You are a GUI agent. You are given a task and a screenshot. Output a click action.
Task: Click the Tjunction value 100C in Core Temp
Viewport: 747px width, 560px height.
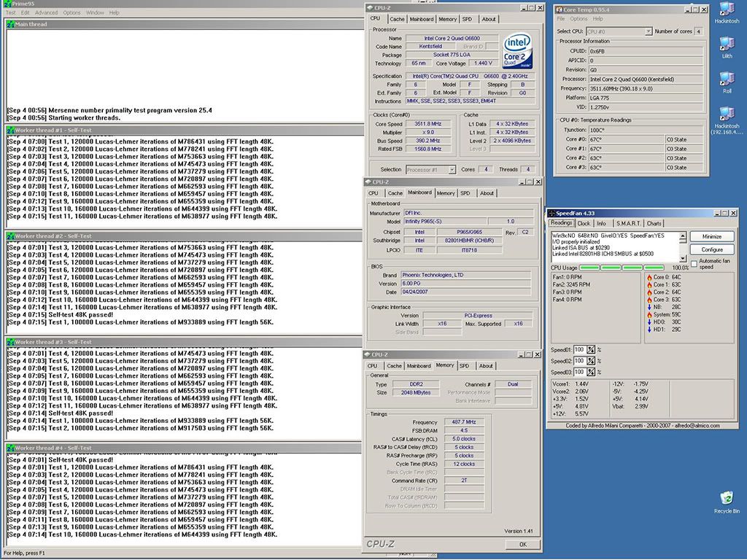coord(646,130)
